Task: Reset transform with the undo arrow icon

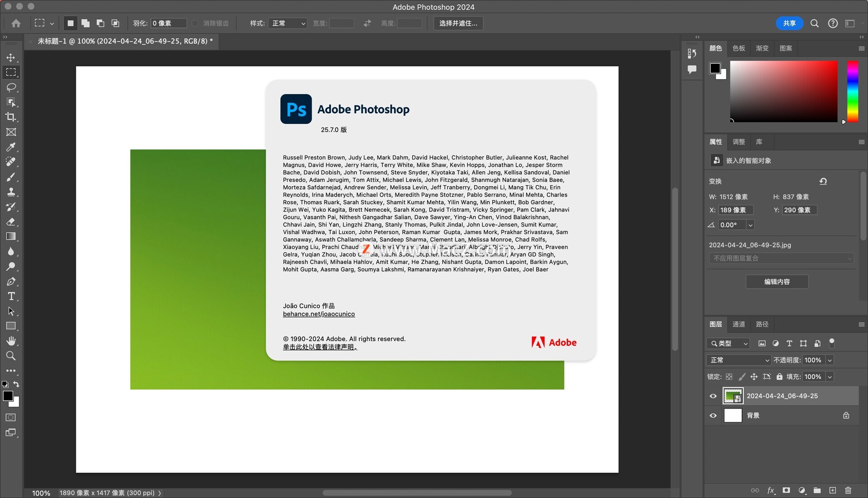Action: [x=823, y=181]
